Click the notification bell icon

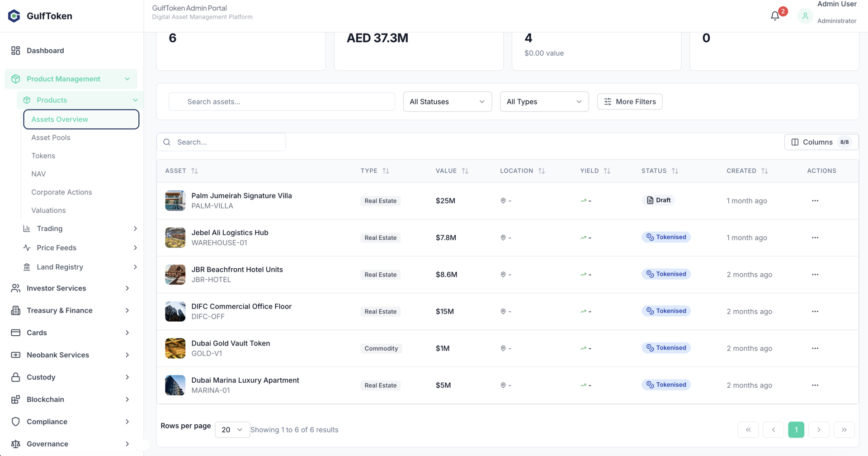coord(775,16)
